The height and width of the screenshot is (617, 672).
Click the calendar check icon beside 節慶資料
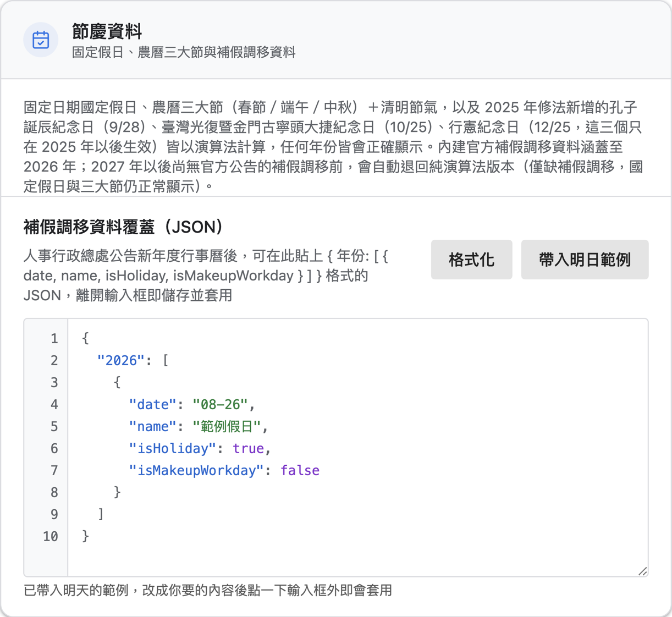41,40
